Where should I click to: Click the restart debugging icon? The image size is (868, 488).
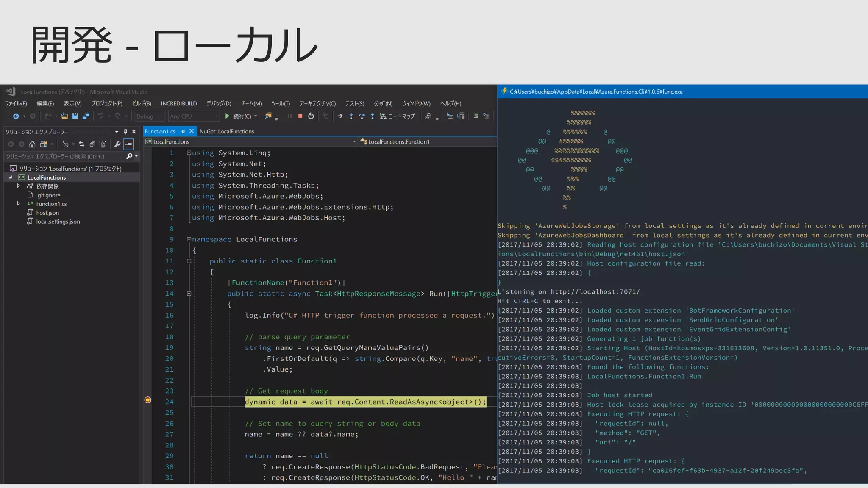pos(311,116)
